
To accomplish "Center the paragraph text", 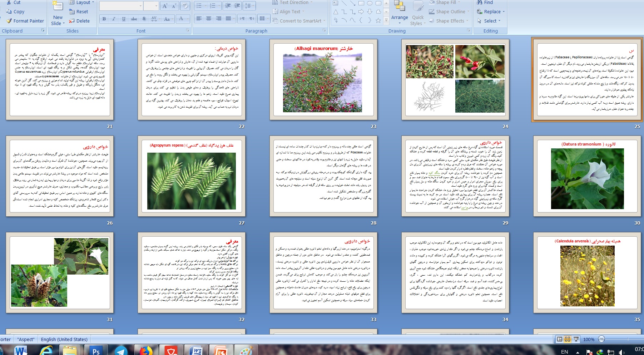I will tap(209, 19).
